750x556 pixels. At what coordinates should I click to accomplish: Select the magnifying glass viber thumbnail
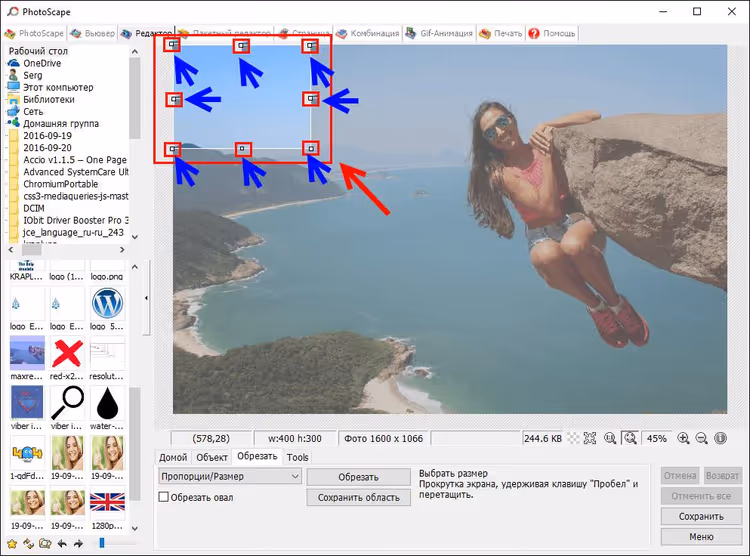pos(67,403)
